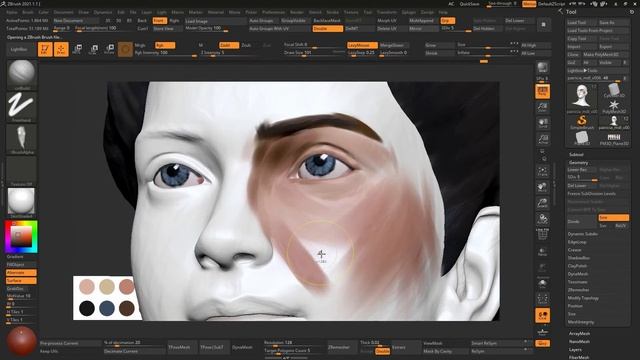Click the Solo icon on right shelf

click(542, 284)
